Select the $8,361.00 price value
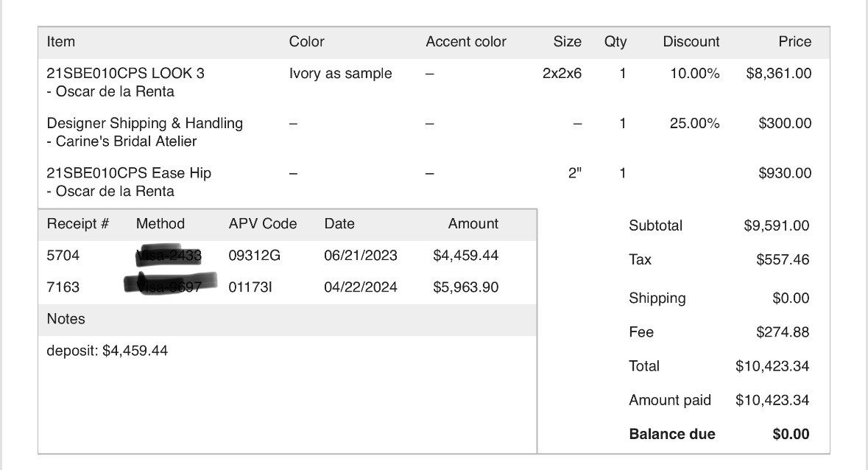 [x=779, y=73]
